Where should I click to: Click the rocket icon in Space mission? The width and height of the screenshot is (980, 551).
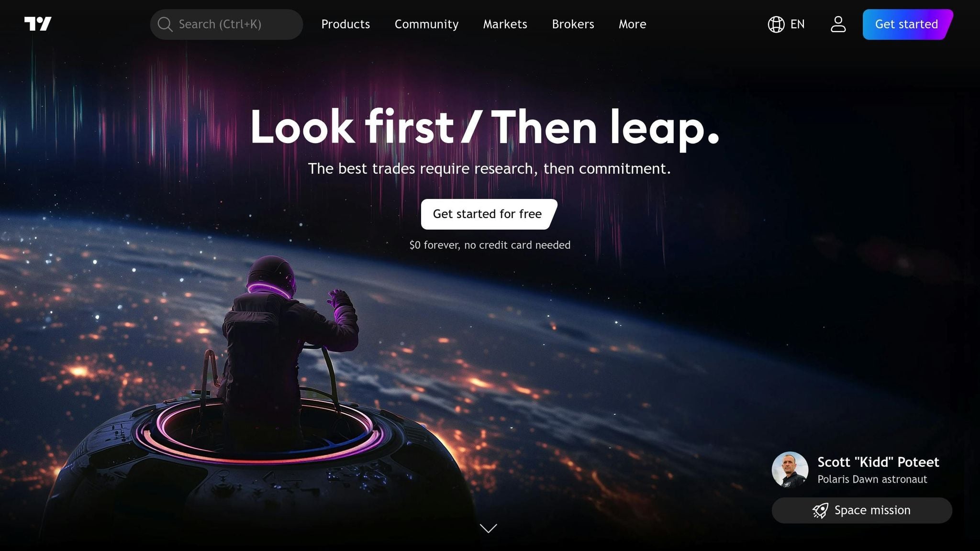click(820, 510)
